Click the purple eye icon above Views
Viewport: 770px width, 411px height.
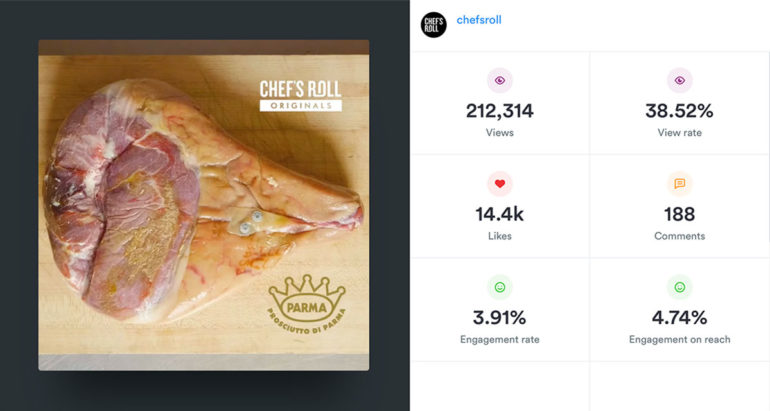tap(499, 81)
